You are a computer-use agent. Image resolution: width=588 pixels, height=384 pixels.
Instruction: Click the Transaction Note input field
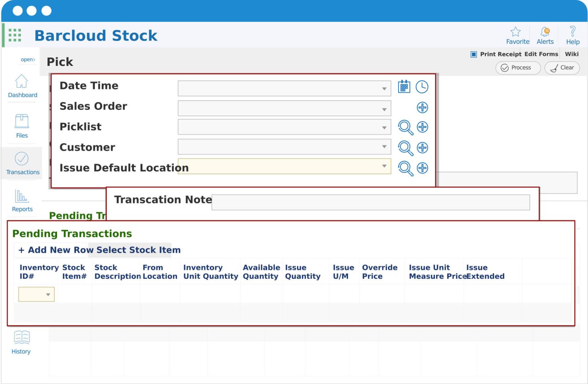[371, 202]
